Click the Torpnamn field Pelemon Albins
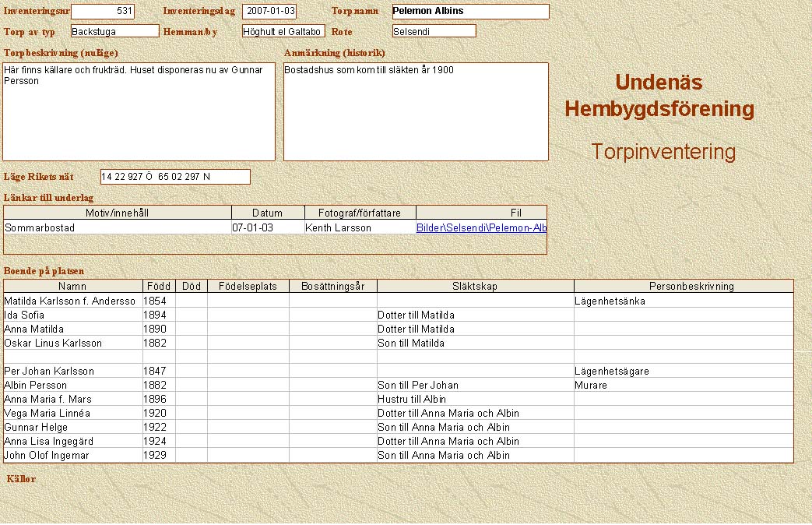This screenshot has width=812, height=525. coord(470,11)
